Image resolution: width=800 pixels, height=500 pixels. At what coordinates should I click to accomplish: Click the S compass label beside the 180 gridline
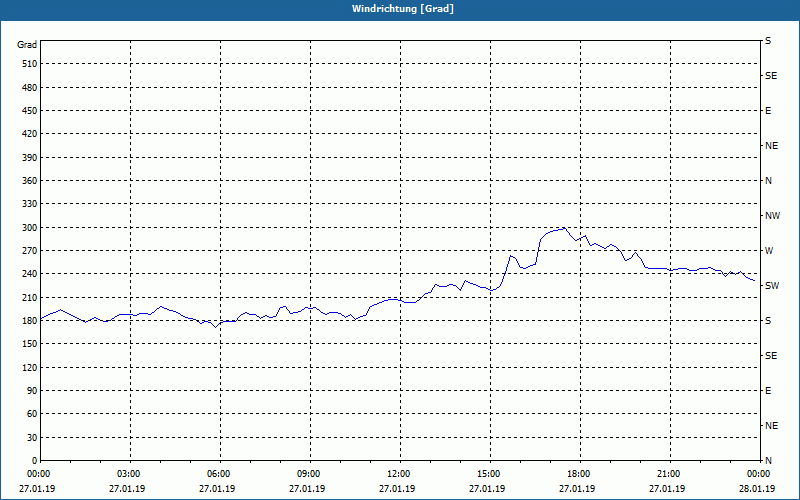(768, 321)
